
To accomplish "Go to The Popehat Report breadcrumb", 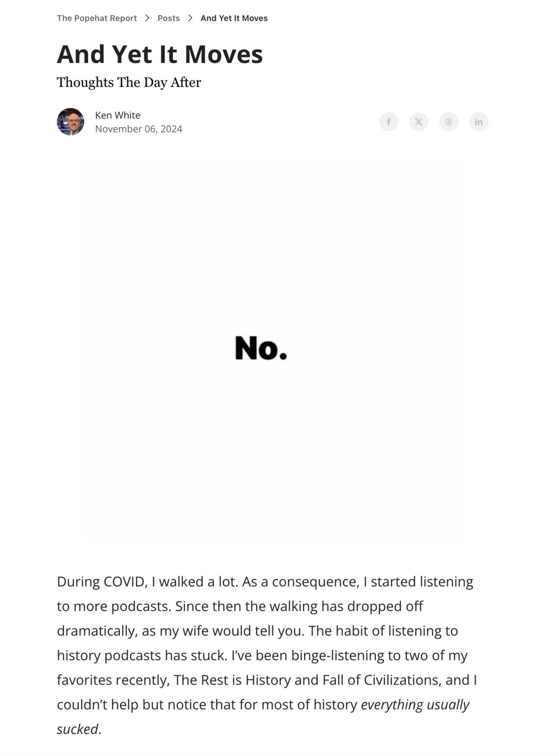I will [x=97, y=18].
